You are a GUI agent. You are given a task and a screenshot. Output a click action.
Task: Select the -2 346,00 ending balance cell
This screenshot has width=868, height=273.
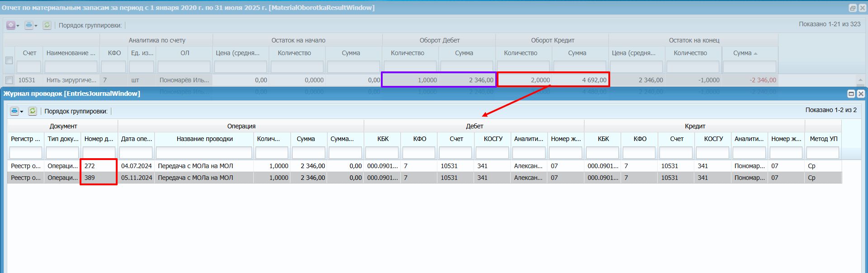pyautogui.click(x=750, y=80)
